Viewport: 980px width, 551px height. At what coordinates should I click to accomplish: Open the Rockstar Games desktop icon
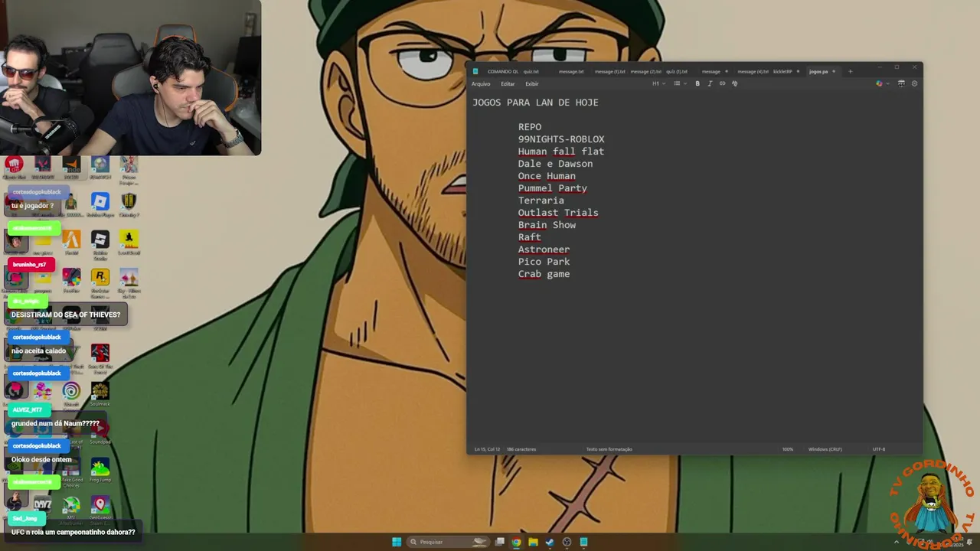pos(100,281)
